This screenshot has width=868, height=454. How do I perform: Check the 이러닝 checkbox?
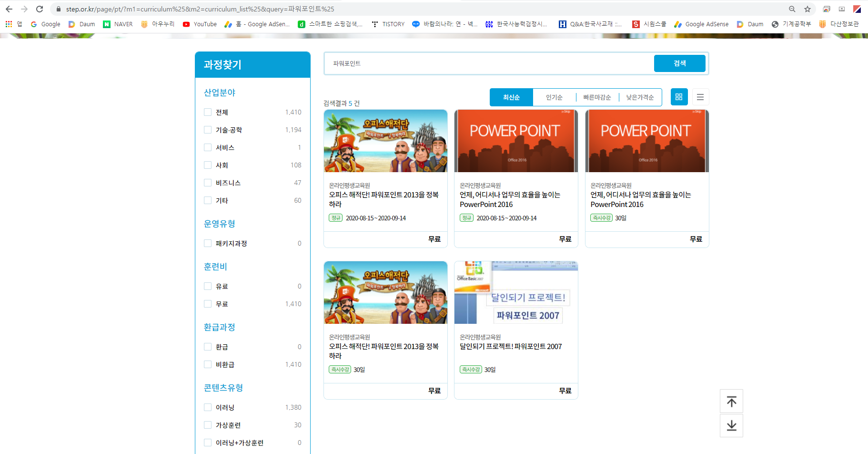coord(208,407)
